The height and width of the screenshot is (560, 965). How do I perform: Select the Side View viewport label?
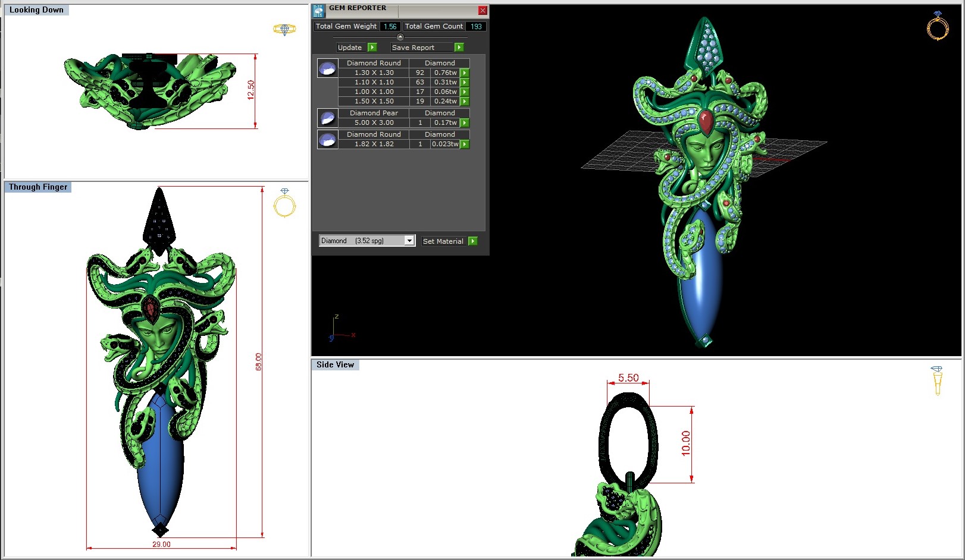[335, 364]
